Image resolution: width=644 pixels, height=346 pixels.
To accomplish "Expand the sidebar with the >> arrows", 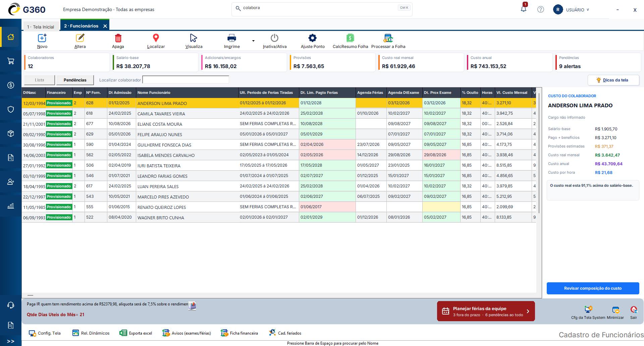I will point(11,341).
